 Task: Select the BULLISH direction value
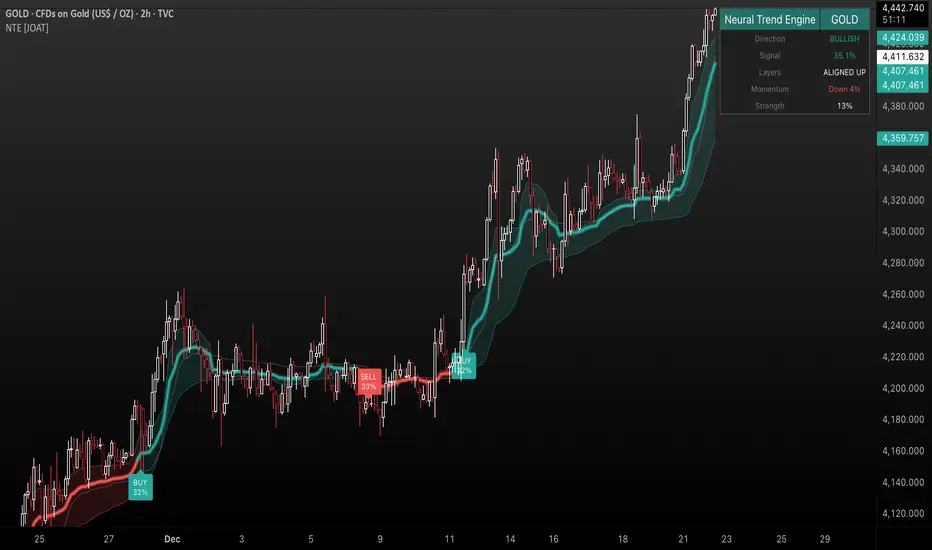click(x=845, y=39)
